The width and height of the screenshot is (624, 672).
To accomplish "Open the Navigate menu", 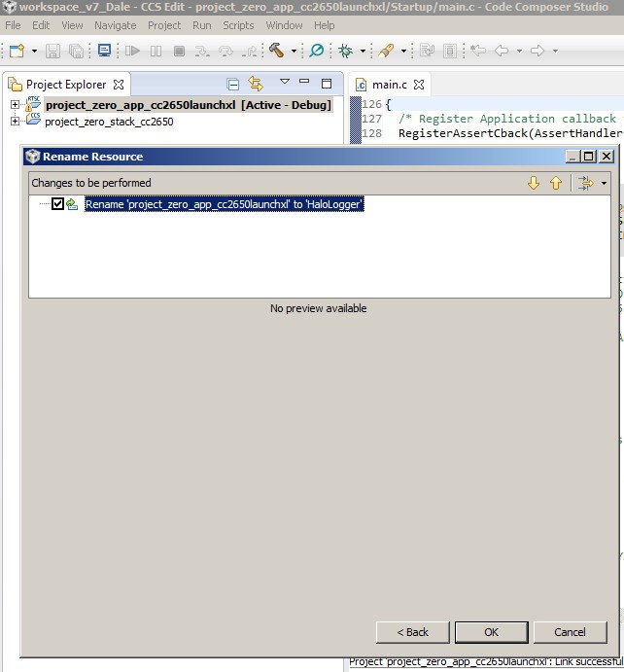I will pyautogui.click(x=116, y=25).
